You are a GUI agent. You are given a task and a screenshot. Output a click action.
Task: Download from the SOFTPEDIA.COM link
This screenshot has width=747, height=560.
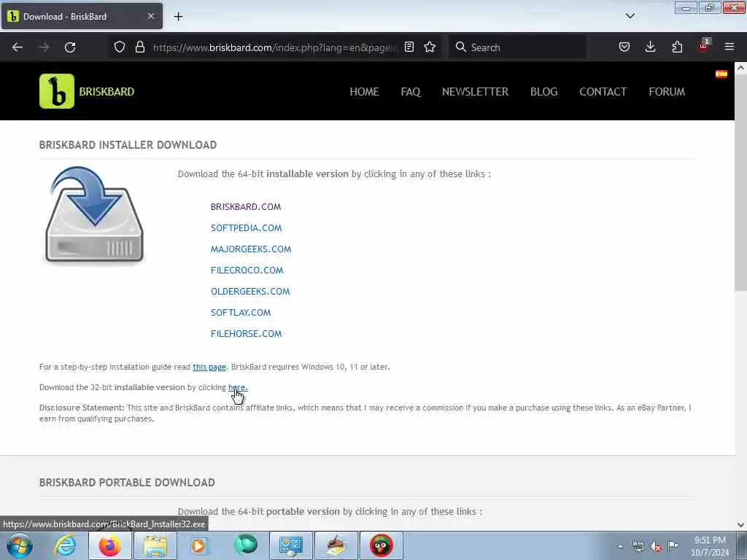click(x=247, y=228)
